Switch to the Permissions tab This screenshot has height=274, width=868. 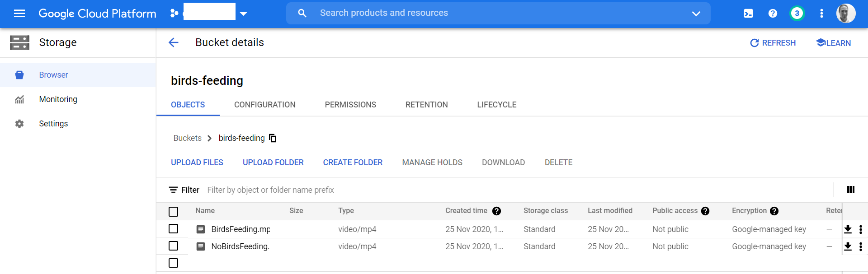[350, 105]
